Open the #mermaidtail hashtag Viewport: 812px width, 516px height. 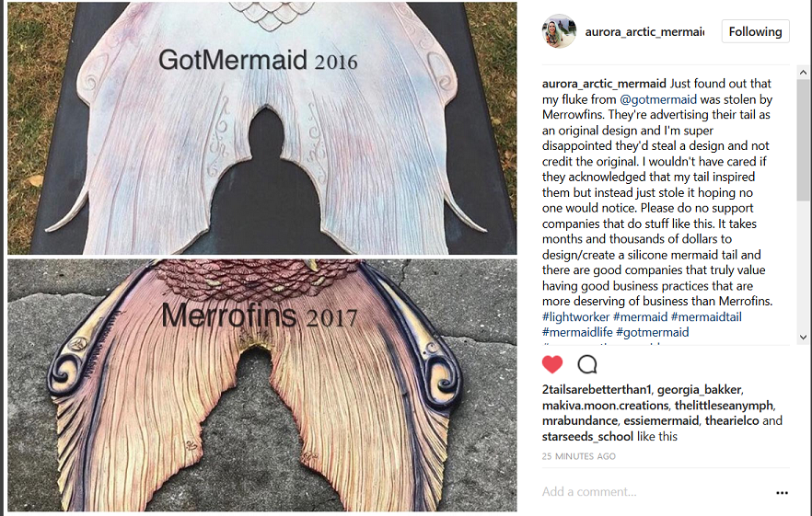point(706,316)
